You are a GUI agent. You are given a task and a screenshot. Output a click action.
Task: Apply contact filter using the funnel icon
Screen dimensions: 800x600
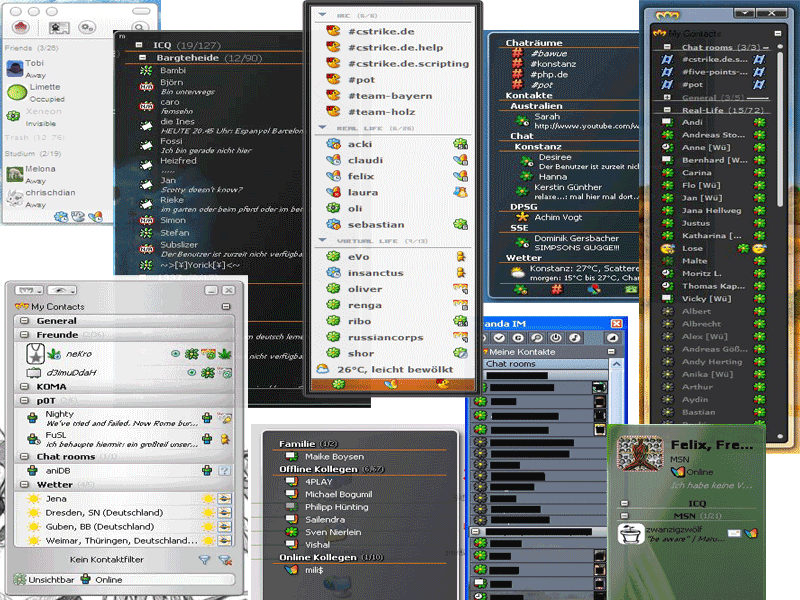pyautogui.click(x=204, y=560)
